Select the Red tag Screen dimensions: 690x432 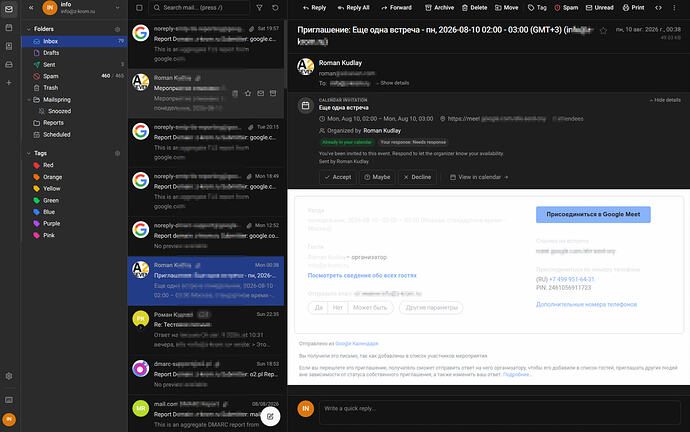(74, 165)
